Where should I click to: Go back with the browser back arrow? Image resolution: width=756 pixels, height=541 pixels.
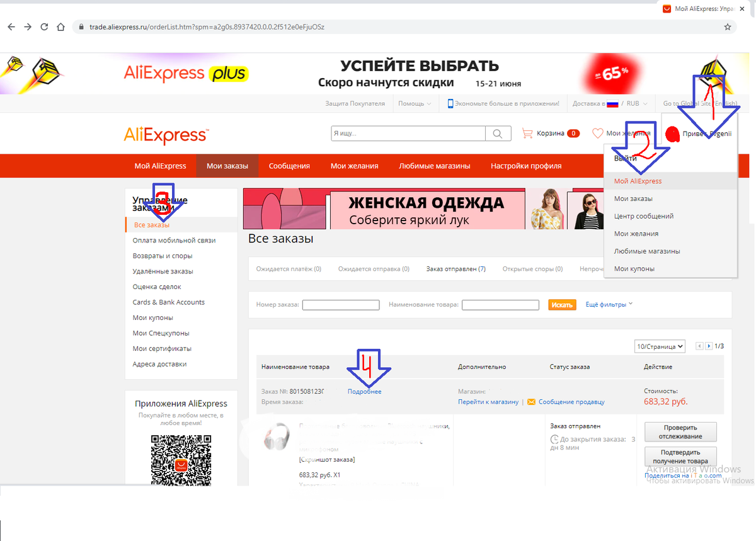pos(11,27)
